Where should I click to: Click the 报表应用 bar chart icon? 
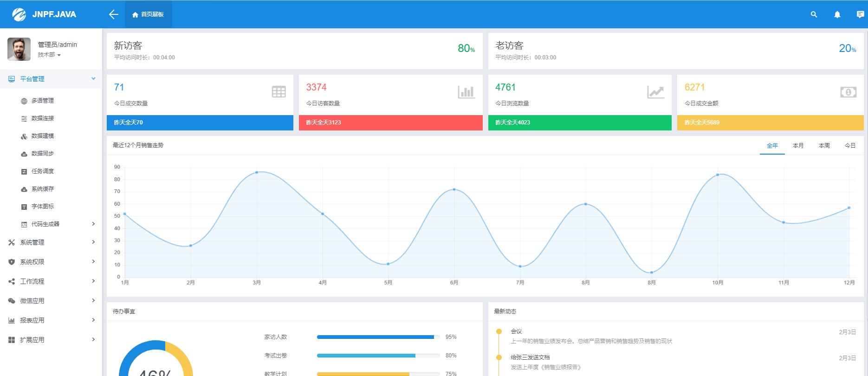coord(12,320)
